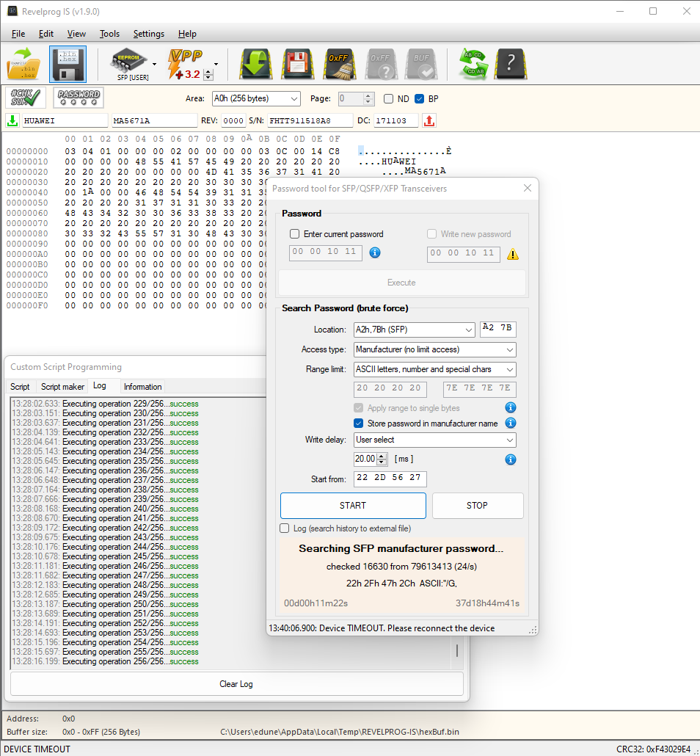
Task: Uncheck Store password in manufacturer name
Action: (358, 424)
